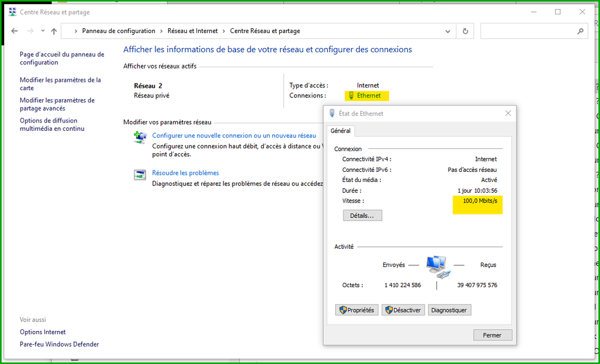Run the Diagnostiquer button
Screen dimensions: 600x364
click(449, 310)
